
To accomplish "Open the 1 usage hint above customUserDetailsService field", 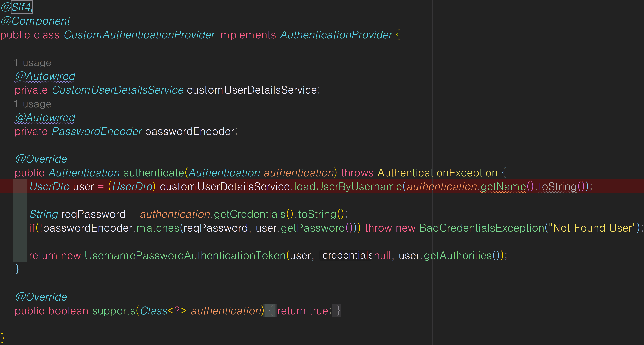I will pos(33,63).
